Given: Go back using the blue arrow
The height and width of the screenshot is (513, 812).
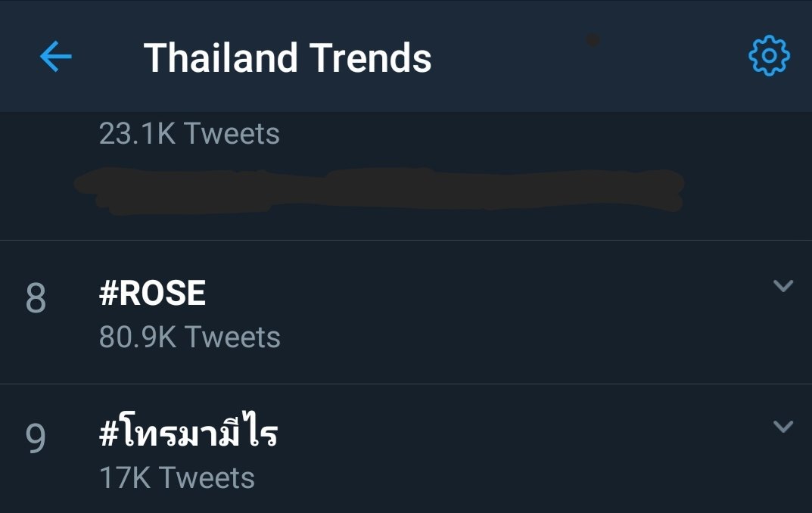Looking at the screenshot, I should coord(56,57).
